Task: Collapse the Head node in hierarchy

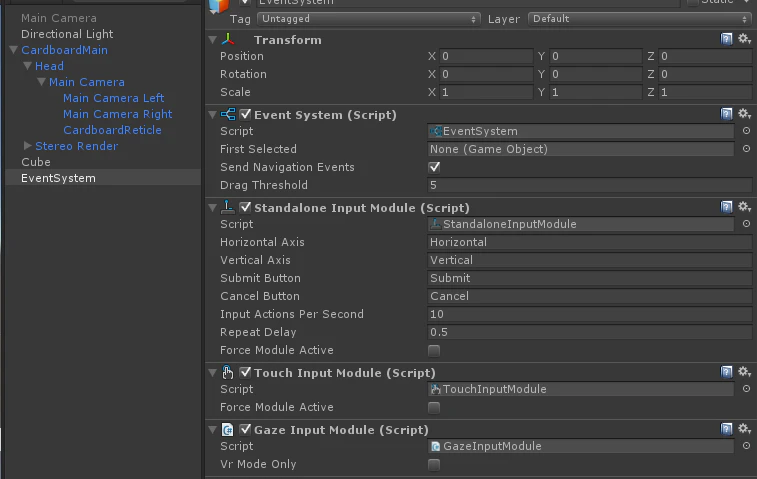Action: point(28,66)
